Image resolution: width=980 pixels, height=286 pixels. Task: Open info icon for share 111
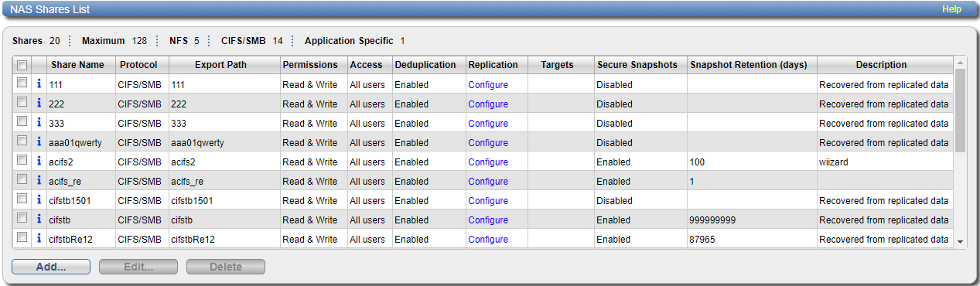[x=39, y=83]
